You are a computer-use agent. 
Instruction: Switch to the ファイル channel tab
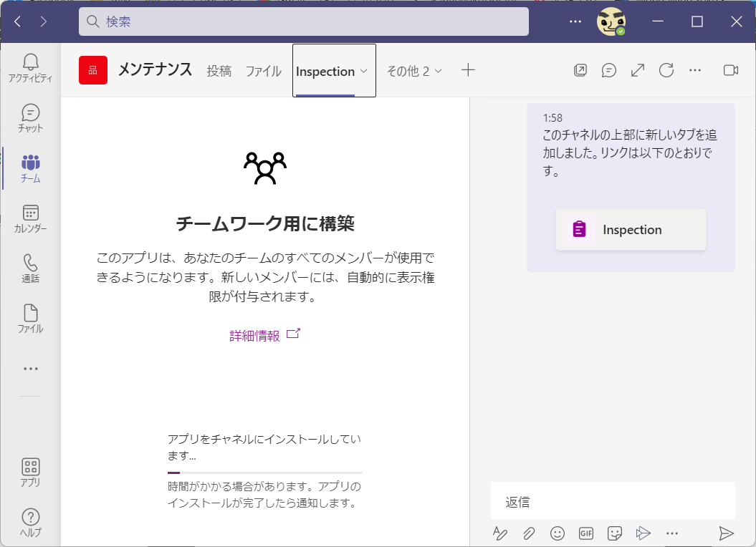263,71
